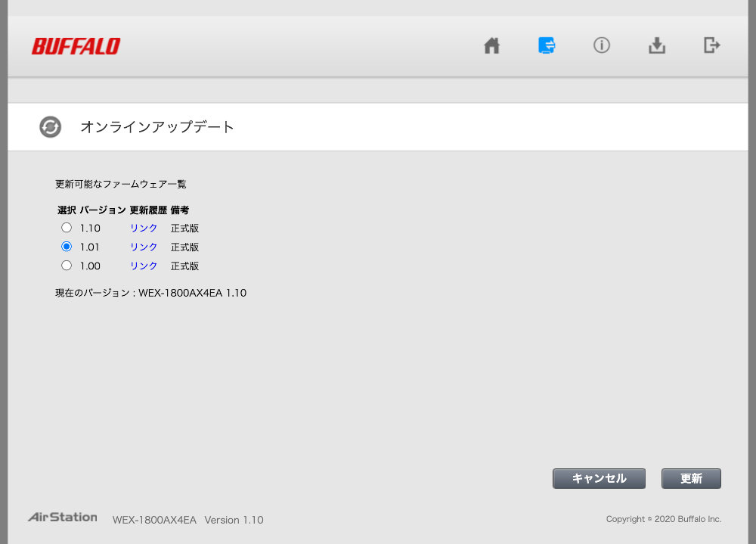Click 正式版 note in the 1.01 row

tap(184, 247)
